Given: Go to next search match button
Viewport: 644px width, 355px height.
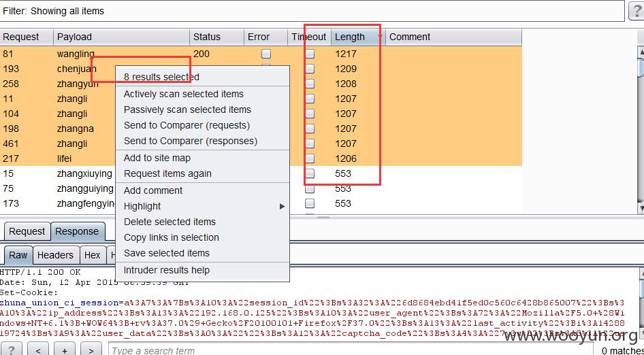Looking at the screenshot, I should [x=91, y=350].
